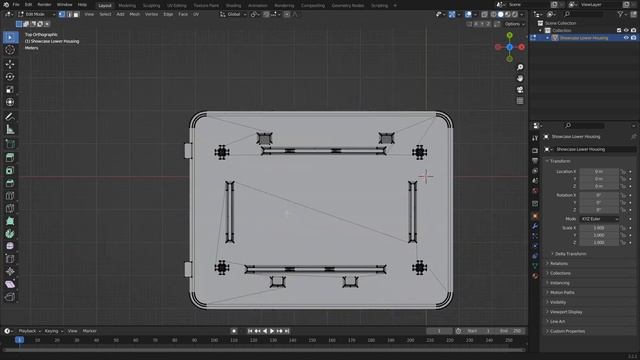This screenshot has width=640, height=360.
Task: Switch to solid viewport shading
Action: (501, 14)
